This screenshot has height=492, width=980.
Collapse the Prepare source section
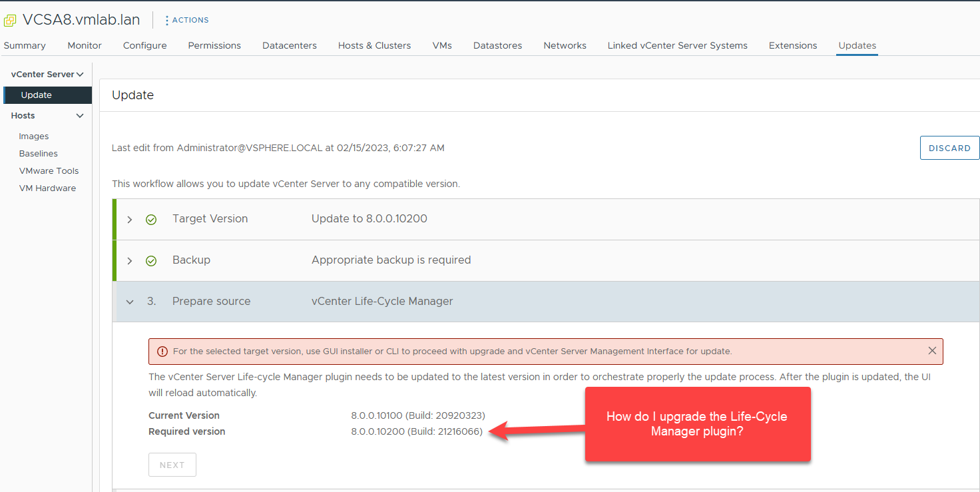click(x=130, y=302)
